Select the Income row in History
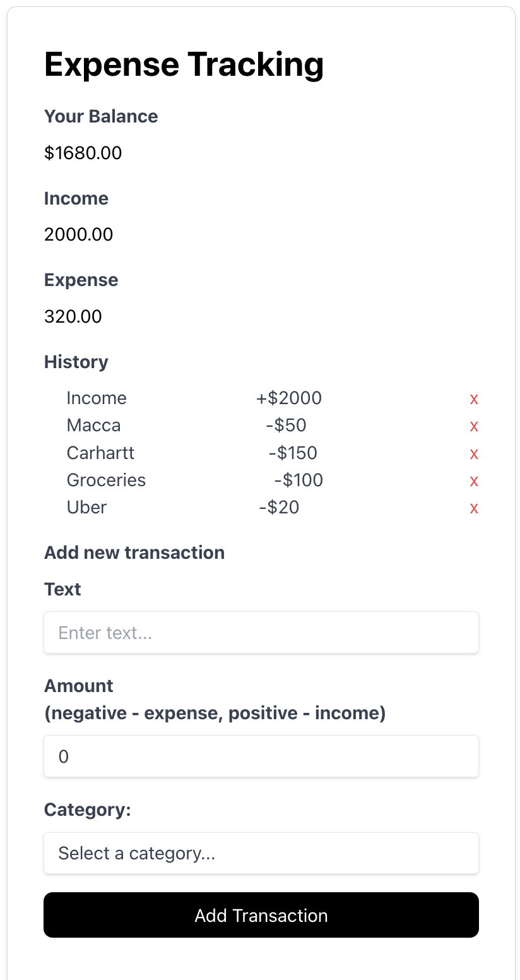Viewport: 520px width, 980px height. tap(97, 398)
